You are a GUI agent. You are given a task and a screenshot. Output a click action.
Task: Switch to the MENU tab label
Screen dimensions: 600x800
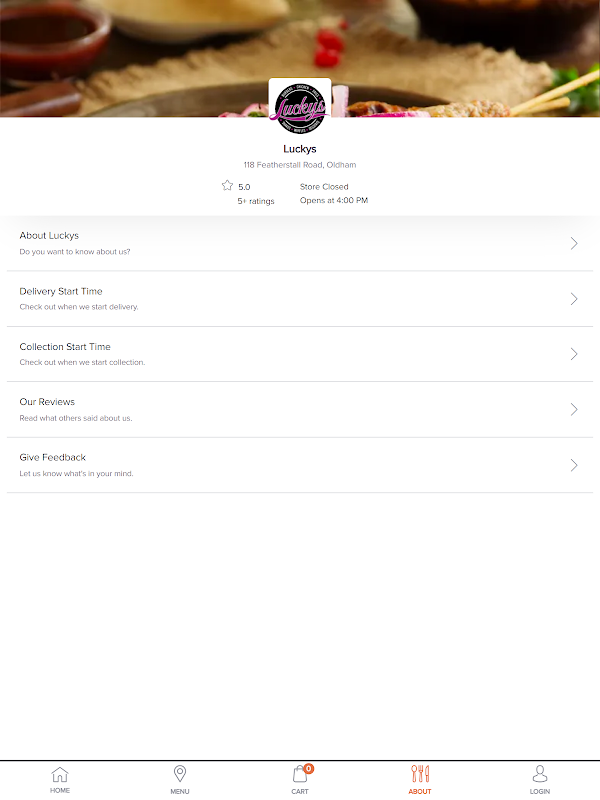[180, 791]
